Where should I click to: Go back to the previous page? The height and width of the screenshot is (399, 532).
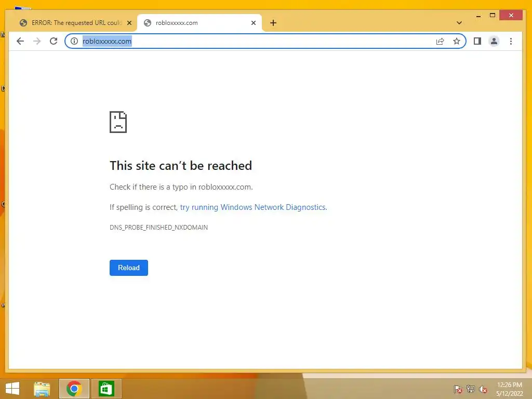[x=20, y=41]
